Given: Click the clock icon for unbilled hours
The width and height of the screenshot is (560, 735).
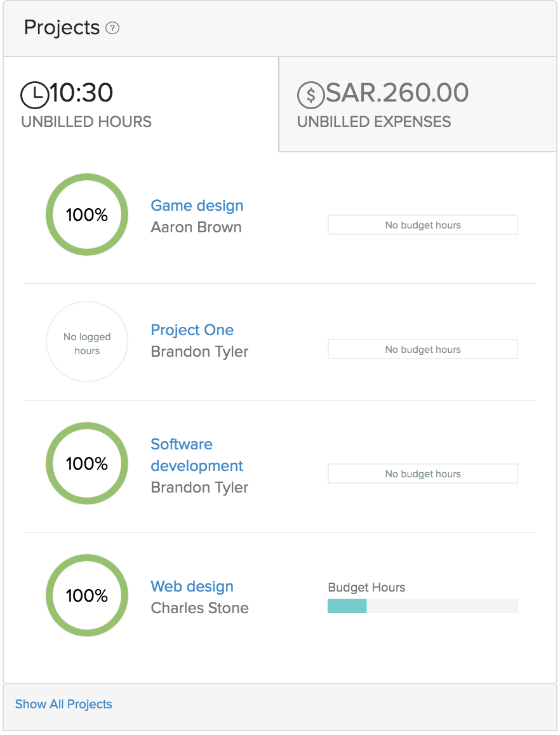Looking at the screenshot, I should click(x=34, y=95).
